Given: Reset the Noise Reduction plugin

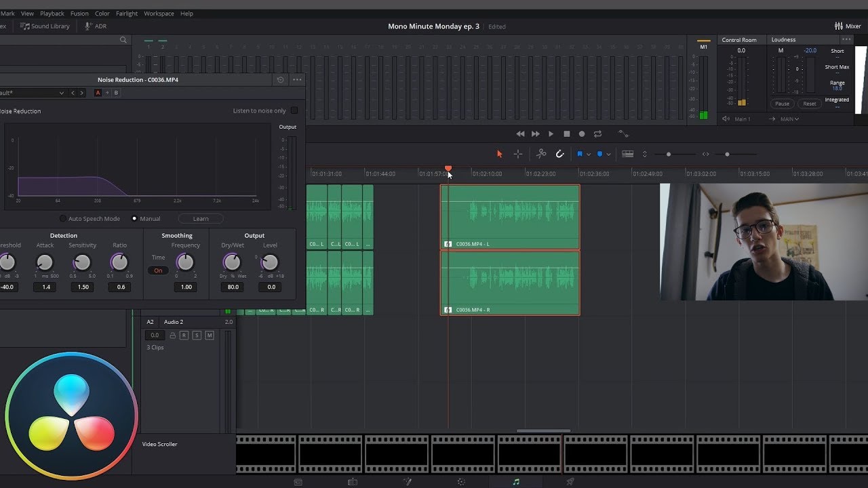Looking at the screenshot, I should [x=280, y=79].
